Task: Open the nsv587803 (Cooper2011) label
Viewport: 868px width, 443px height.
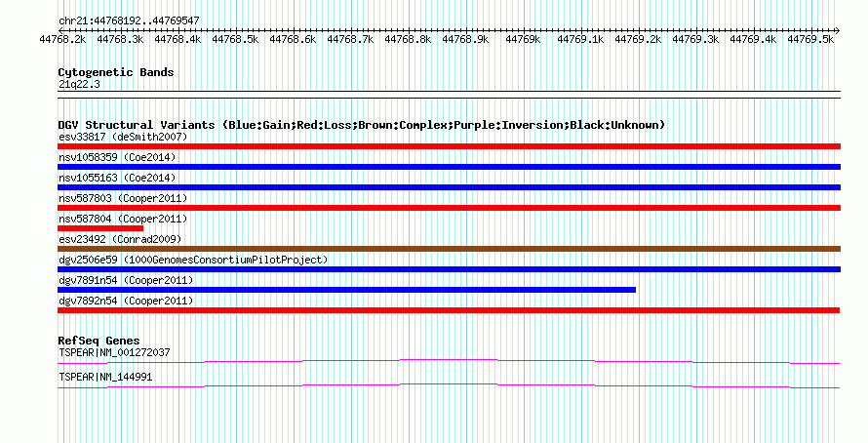Action: [x=123, y=198]
